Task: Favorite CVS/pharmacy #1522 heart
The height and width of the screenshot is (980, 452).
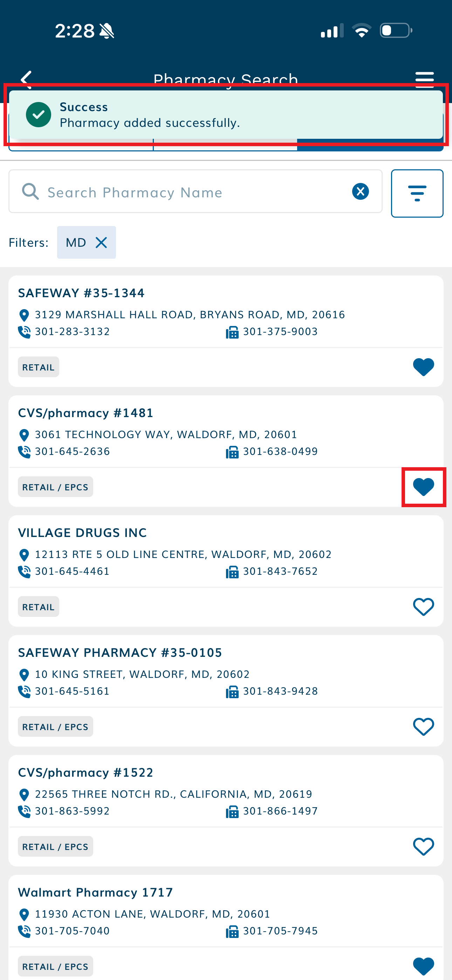Action: [423, 846]
